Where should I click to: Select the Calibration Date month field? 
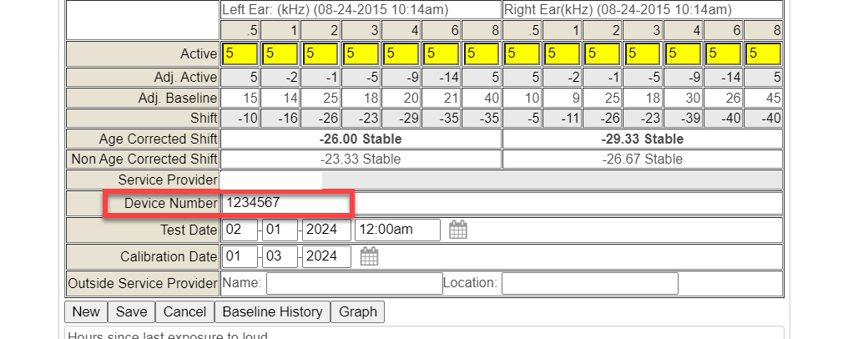tap(240, 256)
